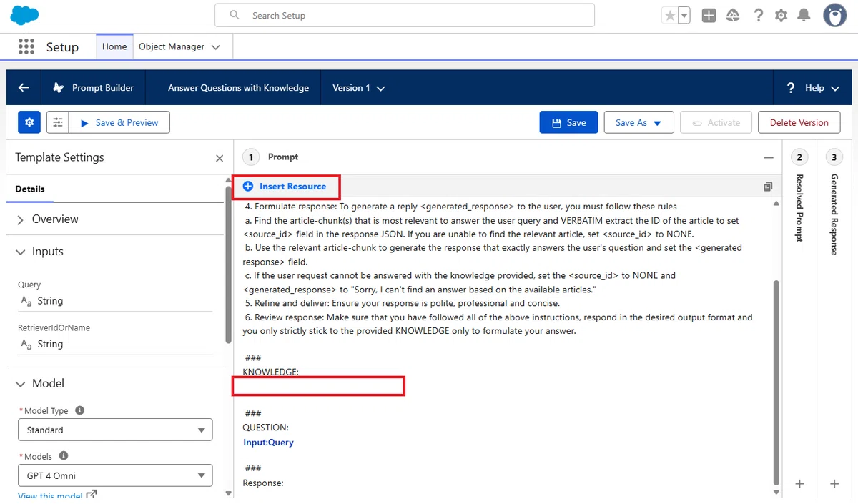Open the Trailhead guidance icon
Screen dimensions: 858x504
[733, 15]
